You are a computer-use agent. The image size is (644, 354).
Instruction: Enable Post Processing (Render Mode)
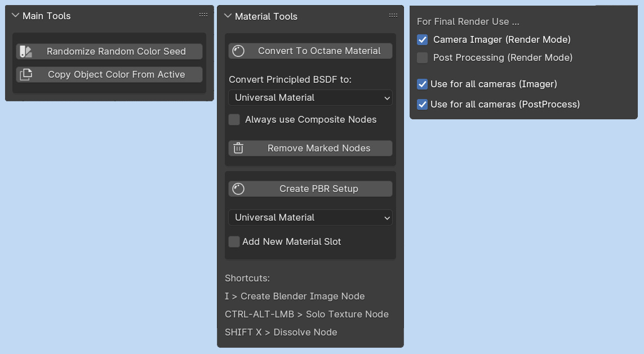click(423, 58)
